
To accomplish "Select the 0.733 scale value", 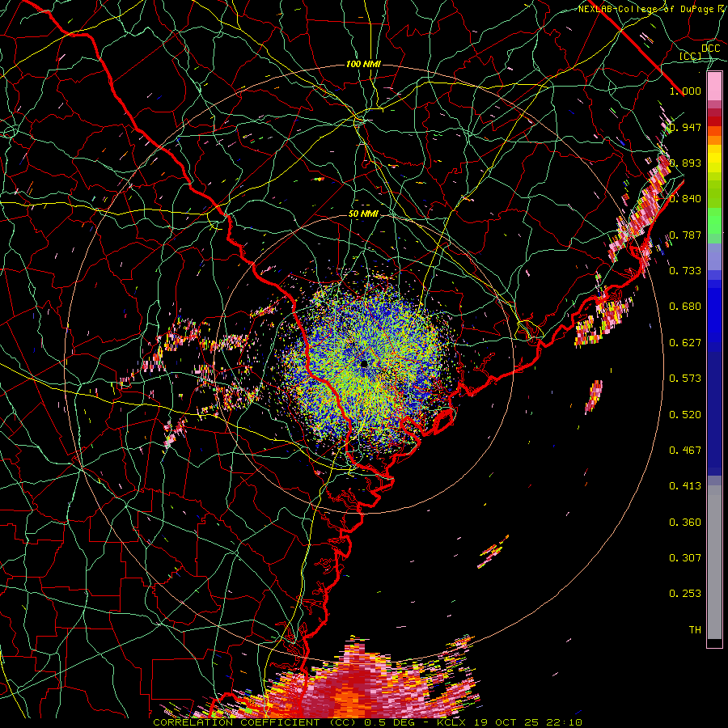I will [x=685, y=271].
